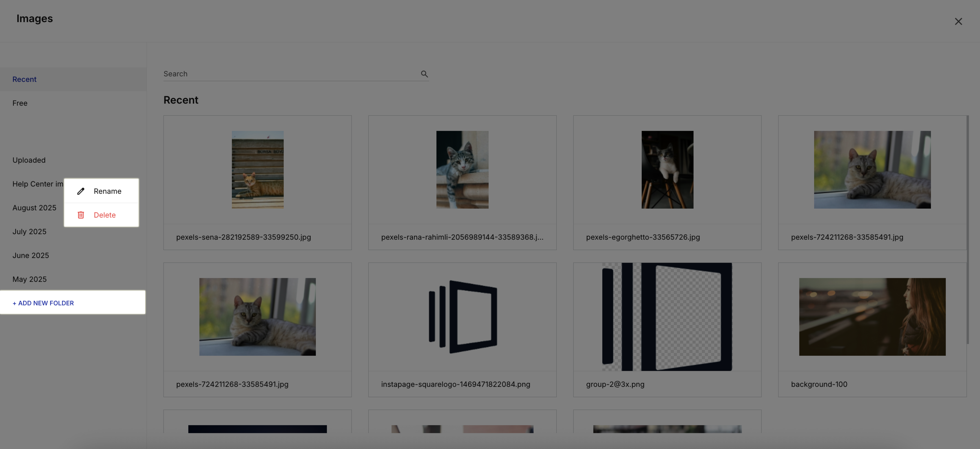Select the background-100 woman image
Image resolution: width=980 pixels, height=449 pixels.
[x=872, y=317]
